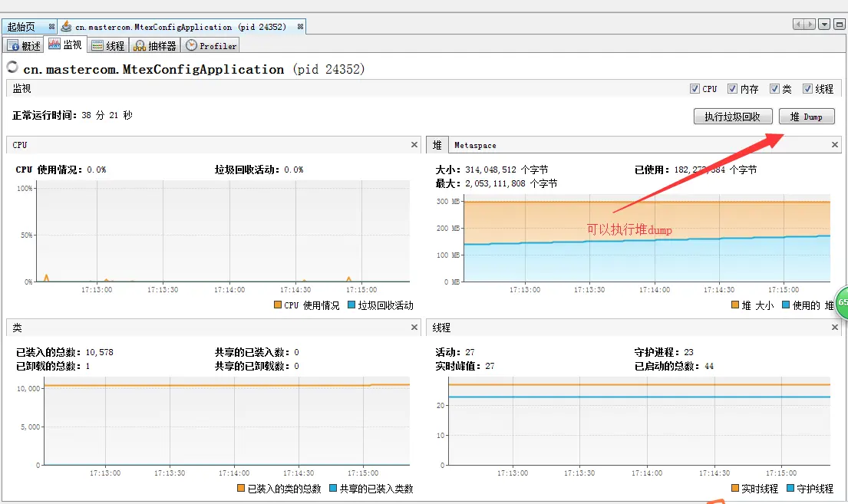The height and width of the screenshot is (504, 848).
Task: Click the 已装入的类的总数 legend swatch
Action: point(241,488)
